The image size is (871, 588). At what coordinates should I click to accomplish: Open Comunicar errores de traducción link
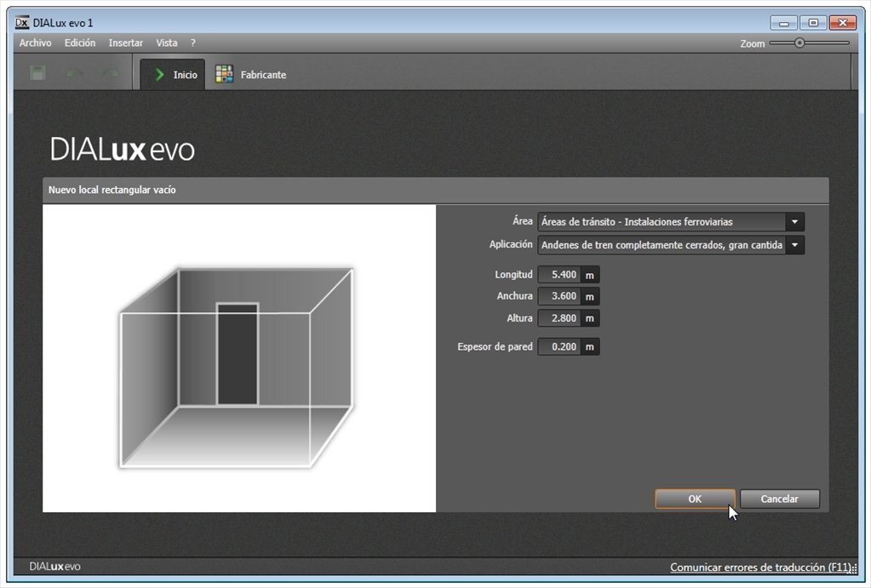(x=760, y=567)
